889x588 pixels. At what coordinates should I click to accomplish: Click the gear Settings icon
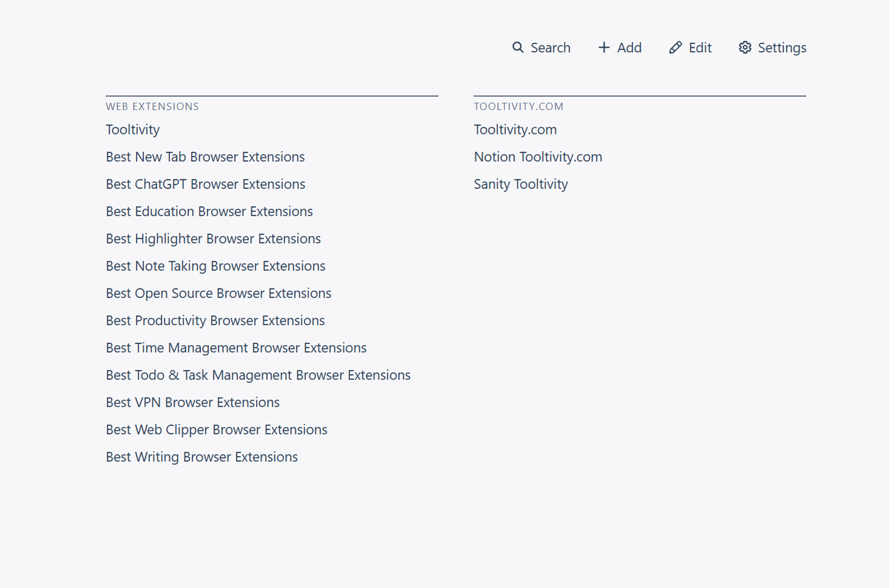pyautogui.click(x=745, y=48)
